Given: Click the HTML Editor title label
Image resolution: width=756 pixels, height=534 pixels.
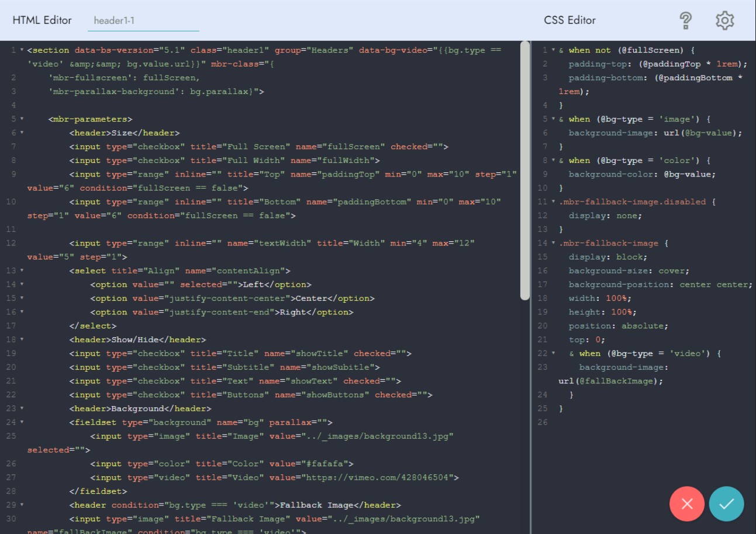Looking at the screenshot, I should [42, 20].
